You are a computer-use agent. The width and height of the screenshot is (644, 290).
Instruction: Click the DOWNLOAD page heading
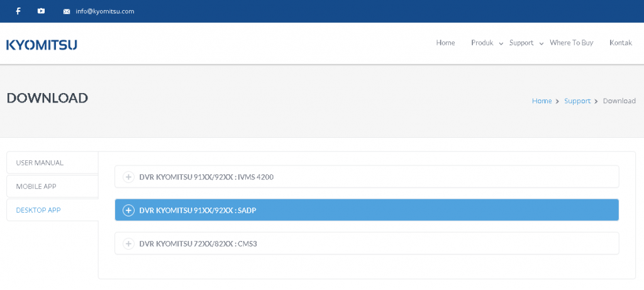tap(47, 98)
